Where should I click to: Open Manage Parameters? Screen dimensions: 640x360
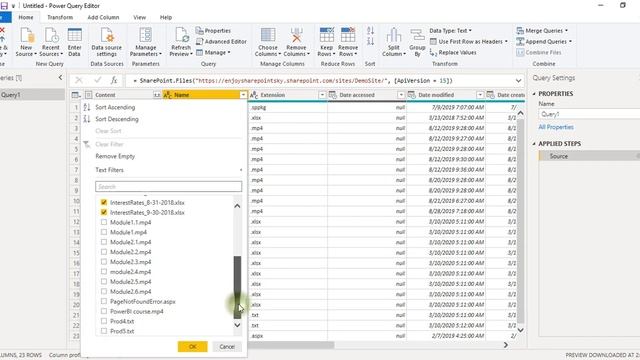[146, 42]
